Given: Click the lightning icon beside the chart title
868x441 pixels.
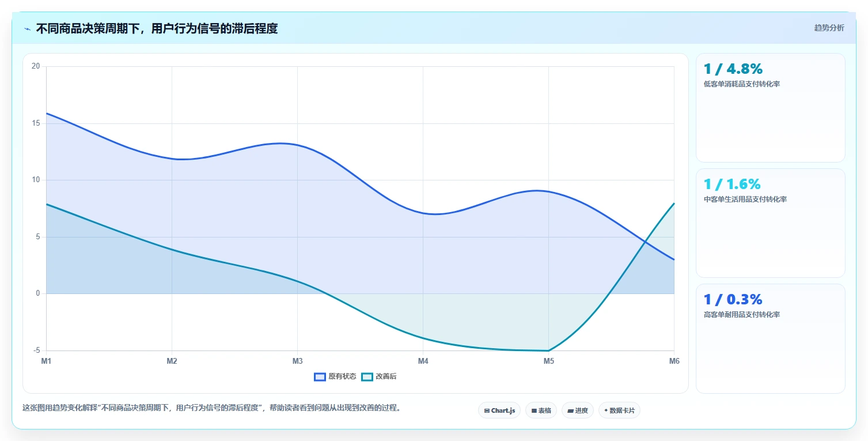Looking at the screenshot, I should pos(28,29).
